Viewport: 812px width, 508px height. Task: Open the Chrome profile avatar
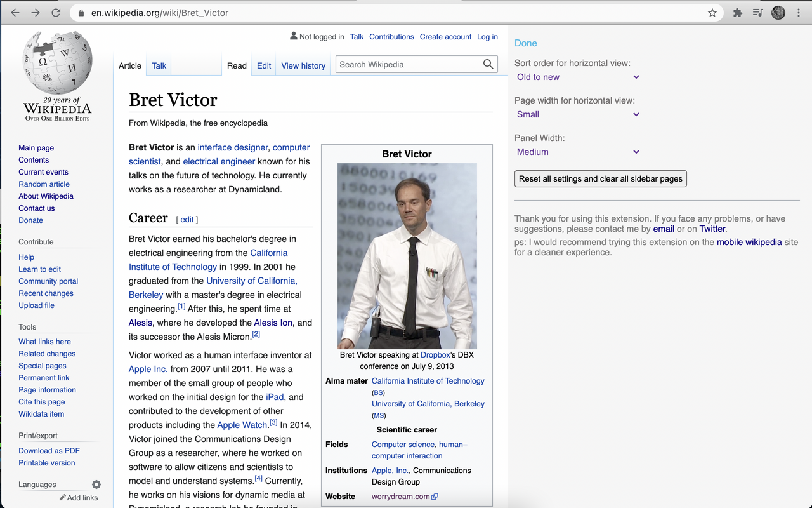pyautogui.click(x=778, y=13)
